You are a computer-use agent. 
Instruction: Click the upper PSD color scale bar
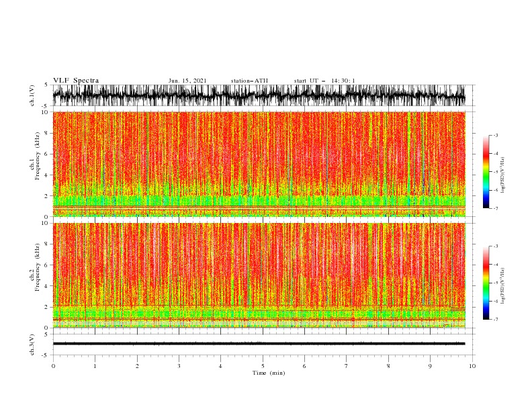[486, 172]
